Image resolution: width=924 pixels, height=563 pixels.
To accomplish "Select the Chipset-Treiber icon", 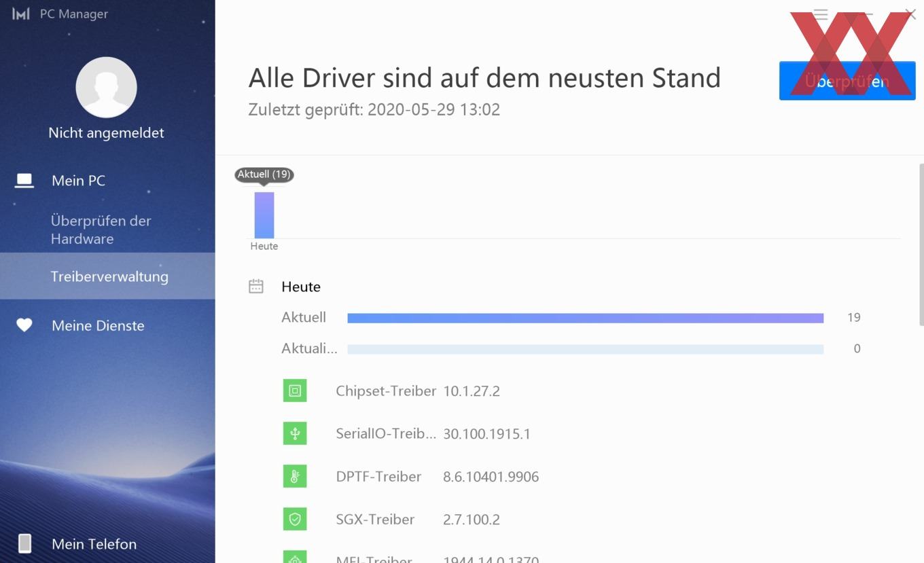I will (x=295, y=391).
